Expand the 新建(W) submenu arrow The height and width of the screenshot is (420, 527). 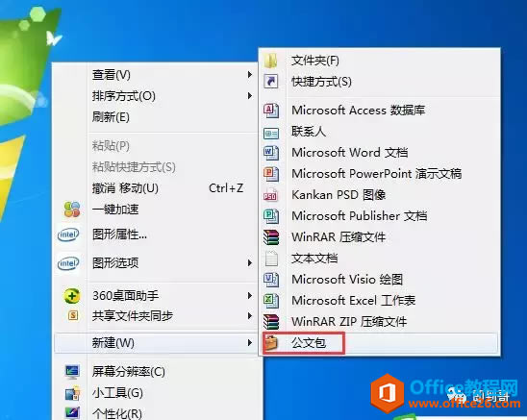(250, 343)
